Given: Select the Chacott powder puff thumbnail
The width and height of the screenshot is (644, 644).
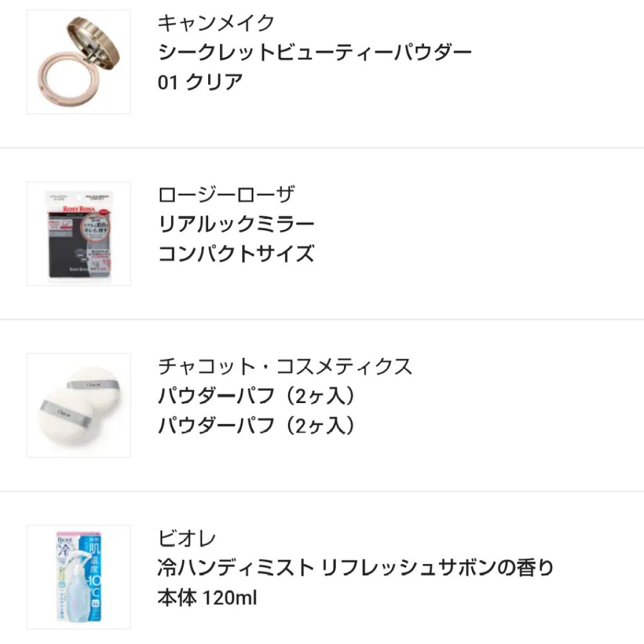Looking at the screenshot, I should click(78, 405).
